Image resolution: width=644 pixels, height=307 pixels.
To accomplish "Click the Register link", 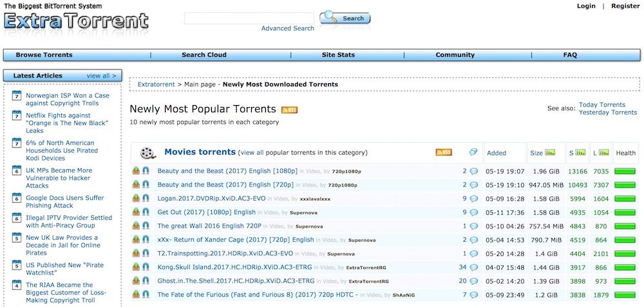I will pyautogui.click(x=625, y=6).
